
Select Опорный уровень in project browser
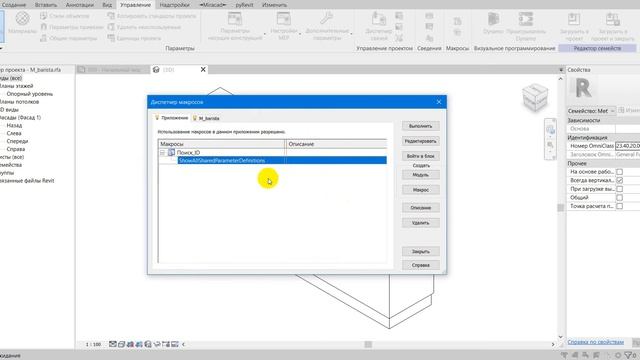pyautogui.click(x=29, y=94)
